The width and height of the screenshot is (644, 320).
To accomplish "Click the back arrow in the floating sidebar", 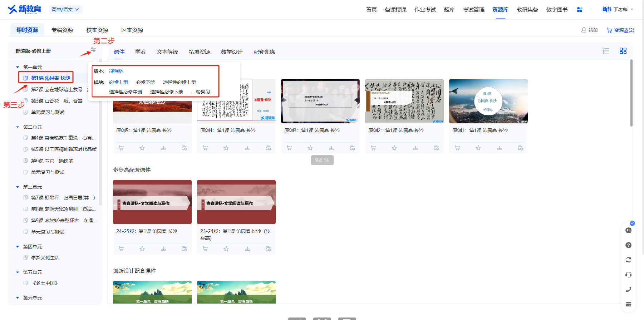I will [x=628, y=230].
